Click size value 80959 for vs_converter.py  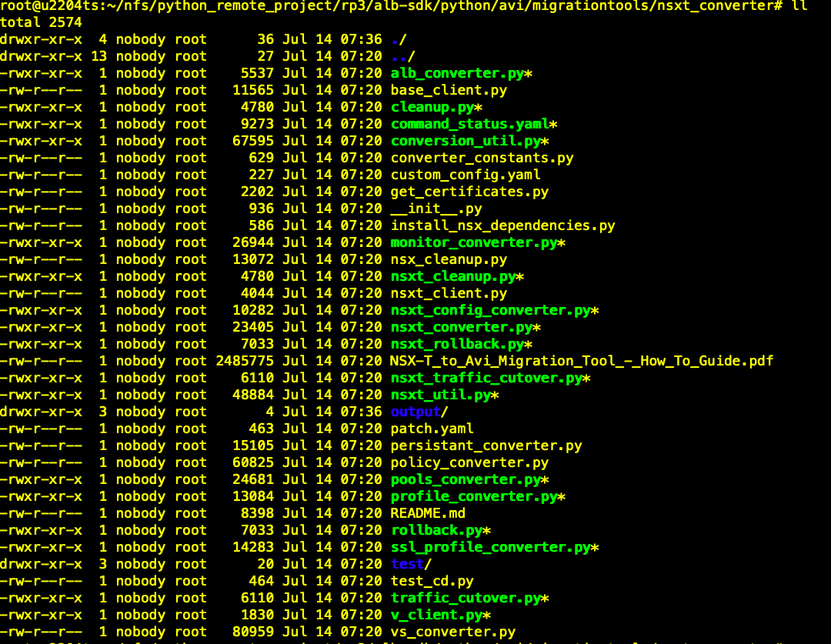tap(253, 632)
